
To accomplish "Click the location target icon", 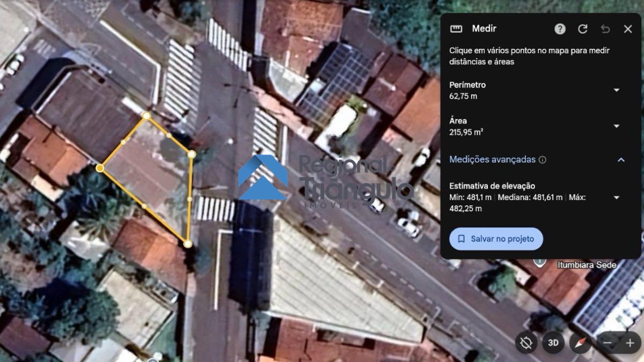I will [526, 343].
